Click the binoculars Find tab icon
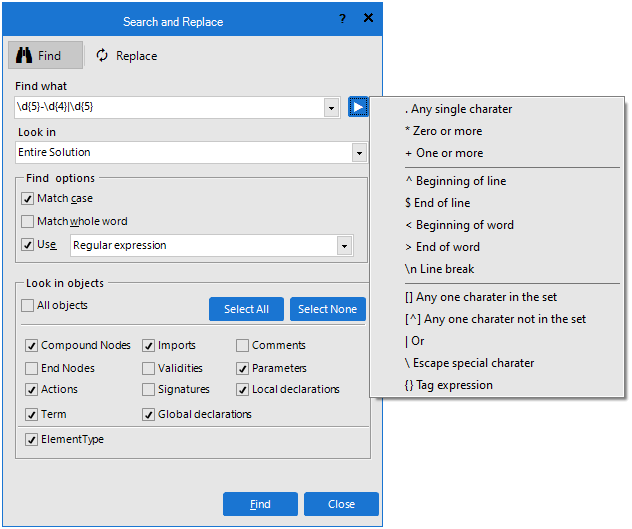 click(24, 56)
